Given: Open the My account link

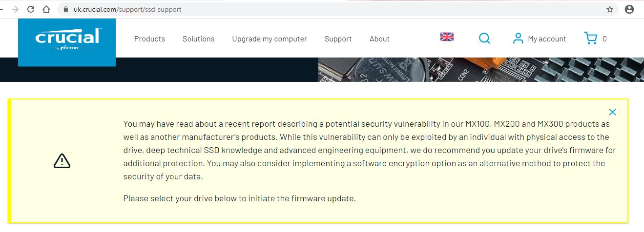Looking at the screenshot, I should click(x=547, y=39).
